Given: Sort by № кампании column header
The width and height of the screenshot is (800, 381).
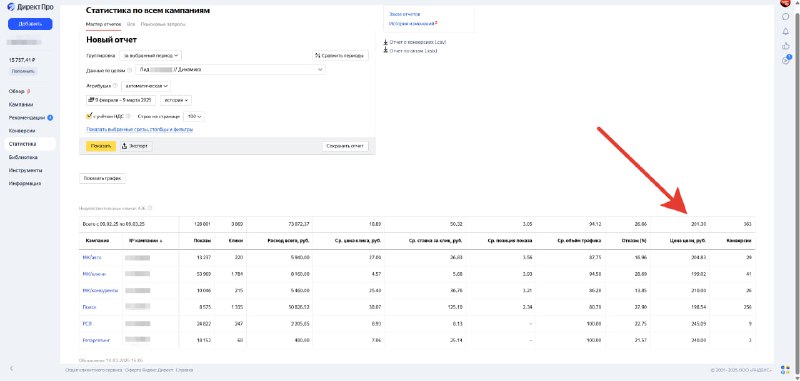Looking at the screenshot, I should pos(145,241).
